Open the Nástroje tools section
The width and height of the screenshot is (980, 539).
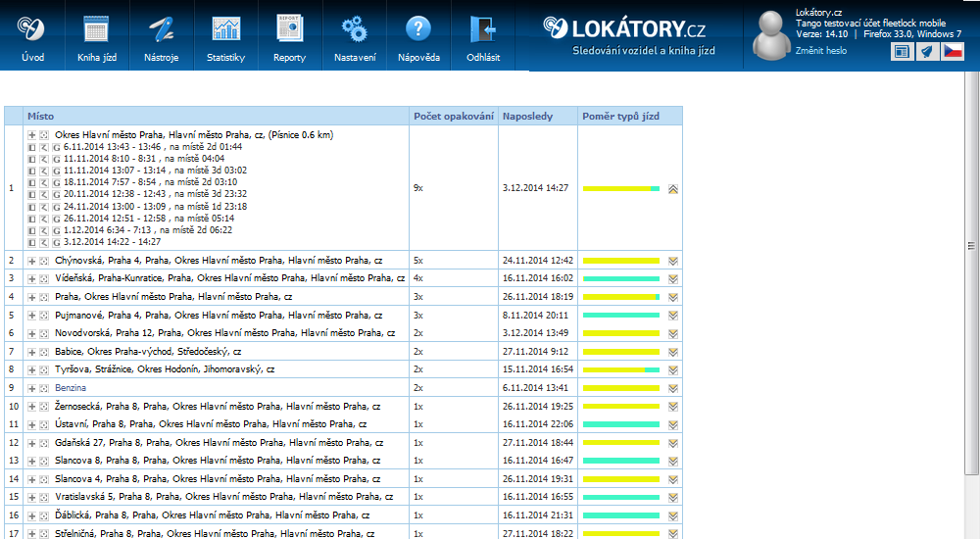coord(161,36)
